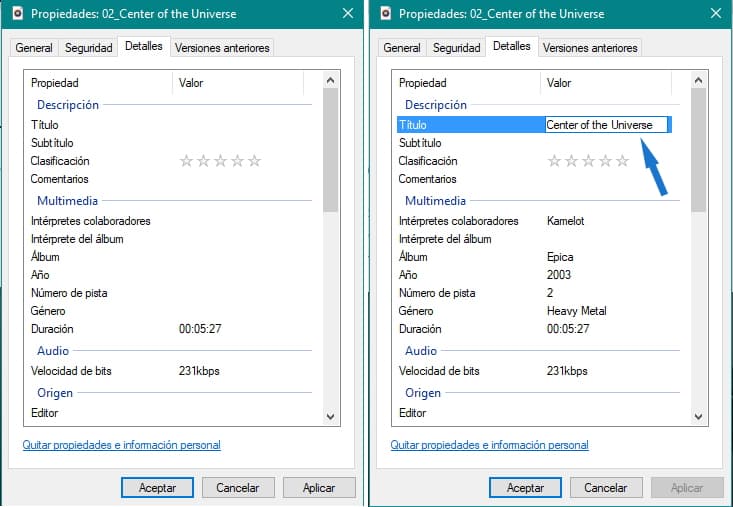733x507 pixels.
Task: Click the scroll-down arrow in the left dialog
Action: 331,415
